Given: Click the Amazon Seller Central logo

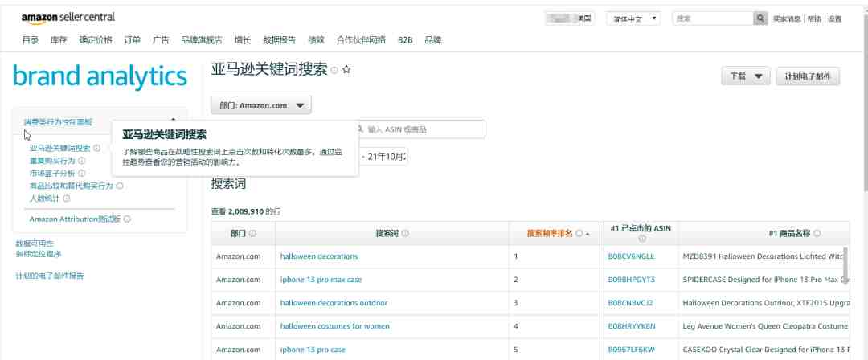Looking at the screenshot, I should 68,18.
